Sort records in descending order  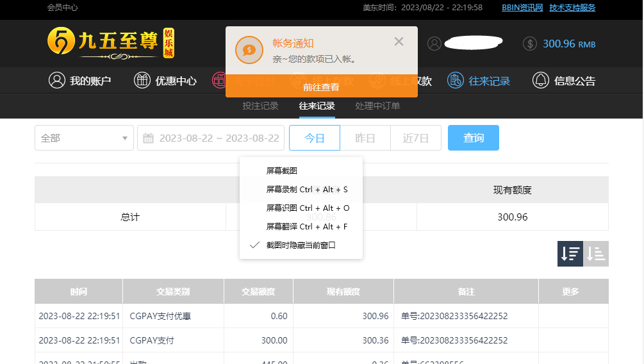click(570, 254)
